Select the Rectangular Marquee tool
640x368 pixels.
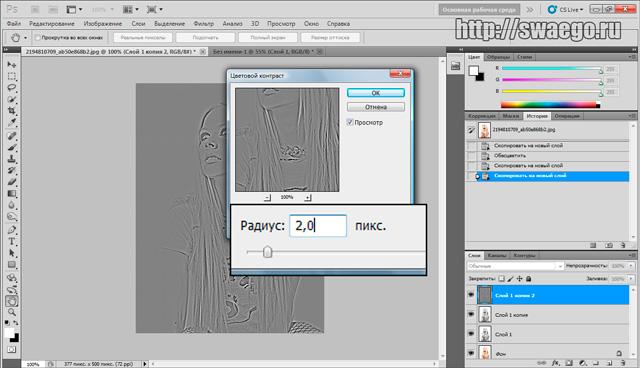pyautogui.click(x=12, y=76)
